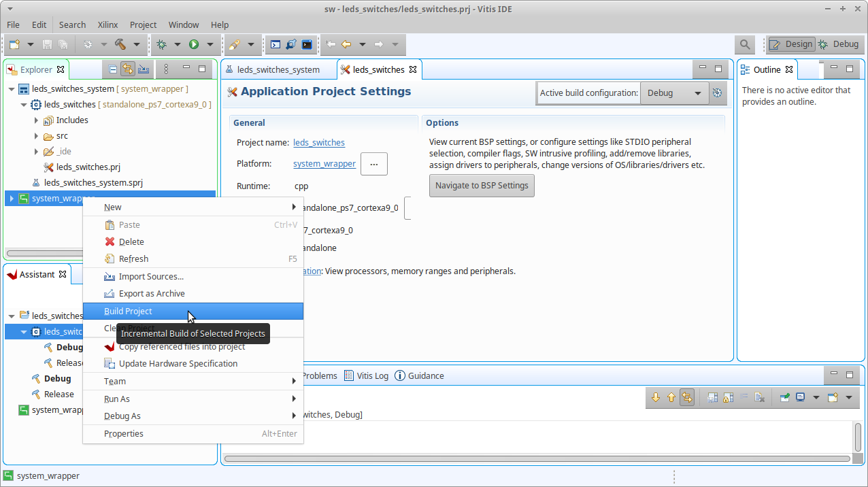Choose Update Hardware Specification menu entry

178,363
